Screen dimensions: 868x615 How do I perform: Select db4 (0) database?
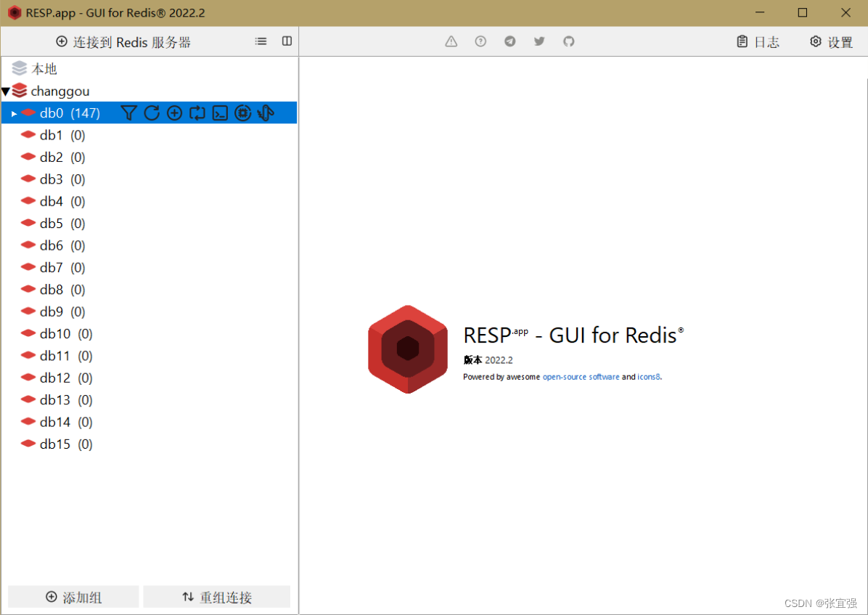[150, 202]
